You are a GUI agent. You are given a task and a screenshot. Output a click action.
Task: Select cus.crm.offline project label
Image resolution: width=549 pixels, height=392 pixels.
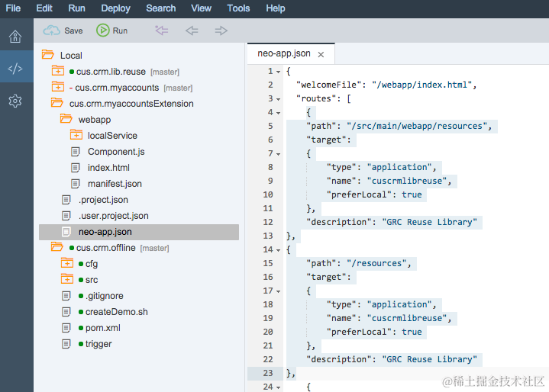[x=105, y=248]
